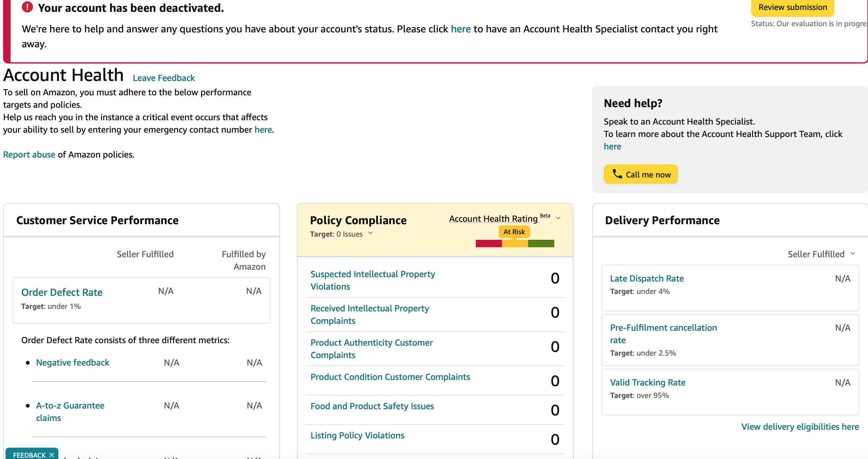Click the evaluation status text under Review submission

(809, 24)
